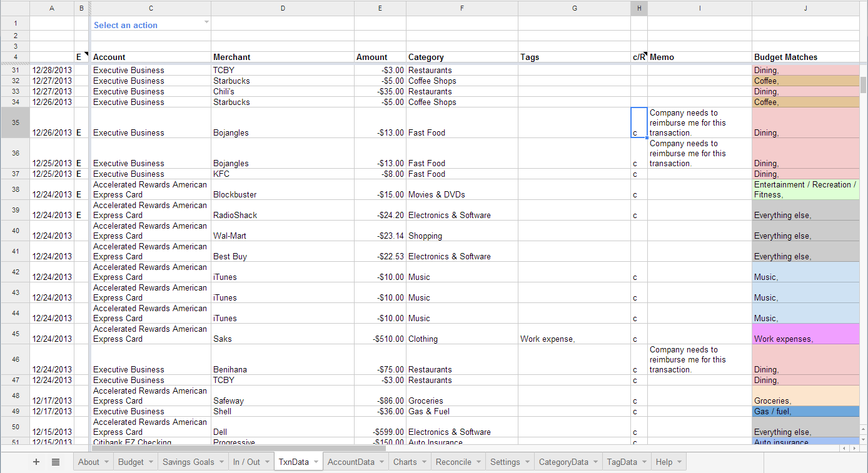Select the Safeway merchant cell
868x473 pixels.
283,396
